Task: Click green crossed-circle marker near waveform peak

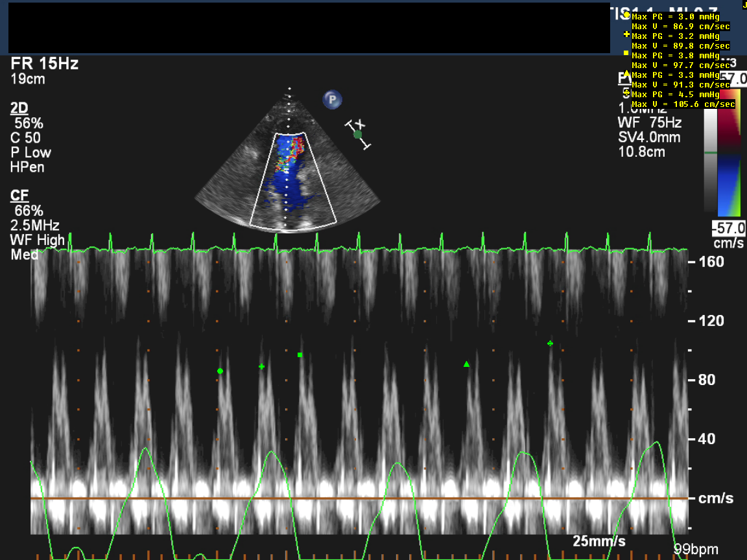Action: coord(551,344)
